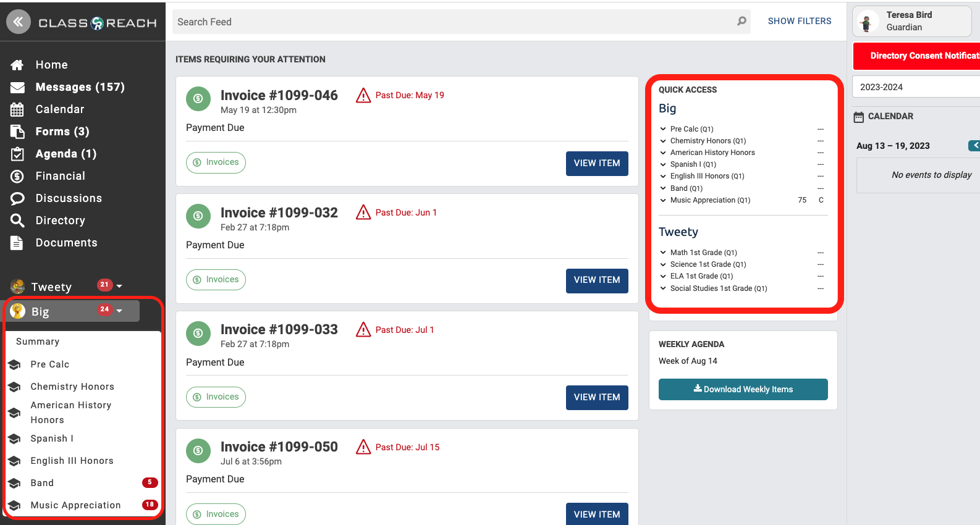Expand Social Studies 1st Grade (Q1) chevron

pos(663,288)
